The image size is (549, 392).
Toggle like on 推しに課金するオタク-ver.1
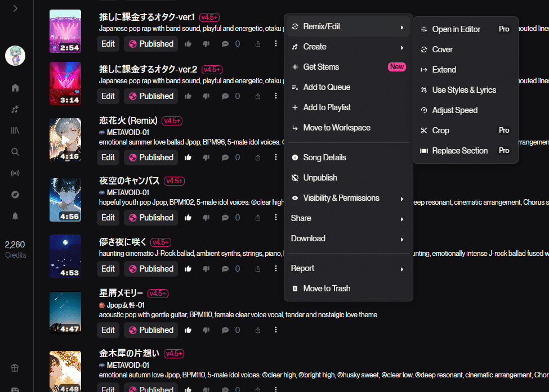coord(188,44)
